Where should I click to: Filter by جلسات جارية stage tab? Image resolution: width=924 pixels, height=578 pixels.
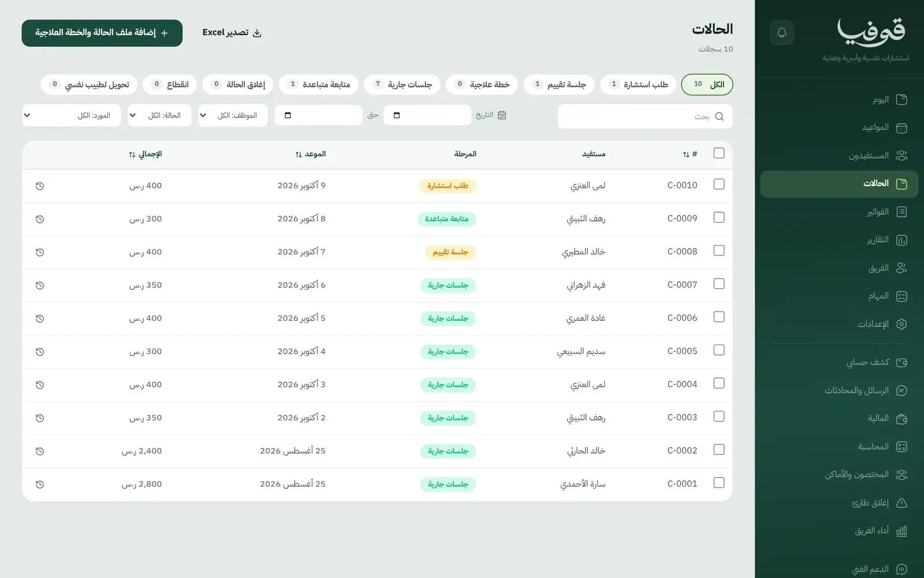(403, 84)
